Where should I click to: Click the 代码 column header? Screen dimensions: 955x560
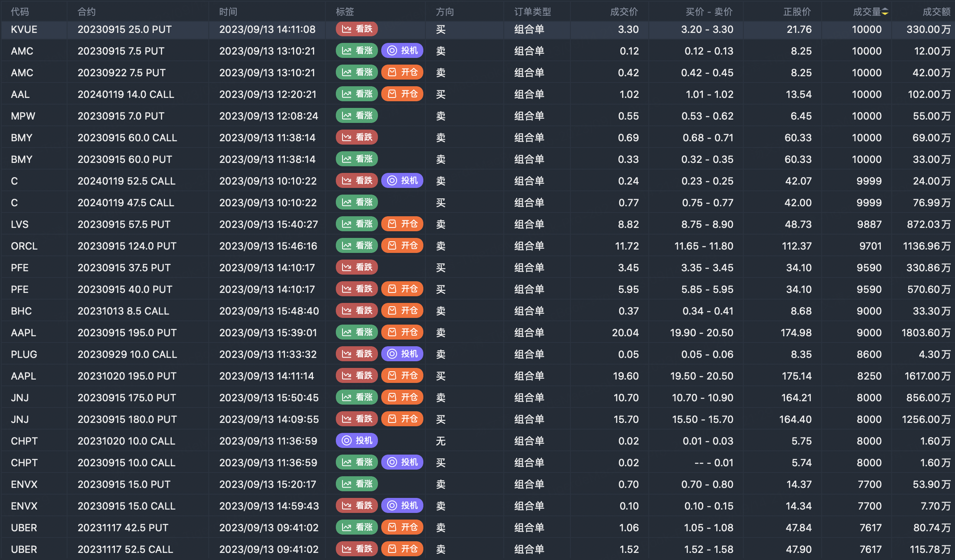20,12
